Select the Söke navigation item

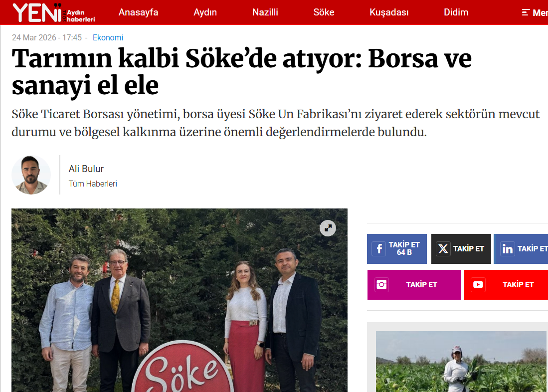pyautogui.click(x=324, y=12)
